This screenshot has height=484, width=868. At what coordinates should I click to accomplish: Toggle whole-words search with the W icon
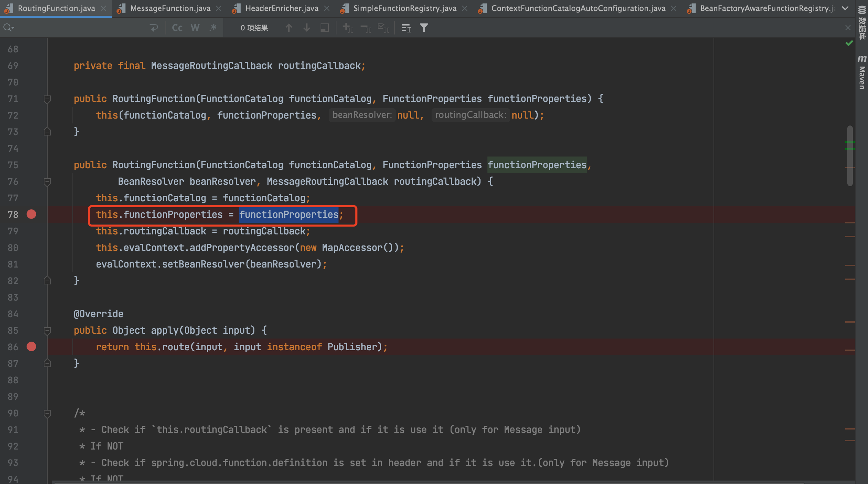pyautogui.click(x=195, y=28)
